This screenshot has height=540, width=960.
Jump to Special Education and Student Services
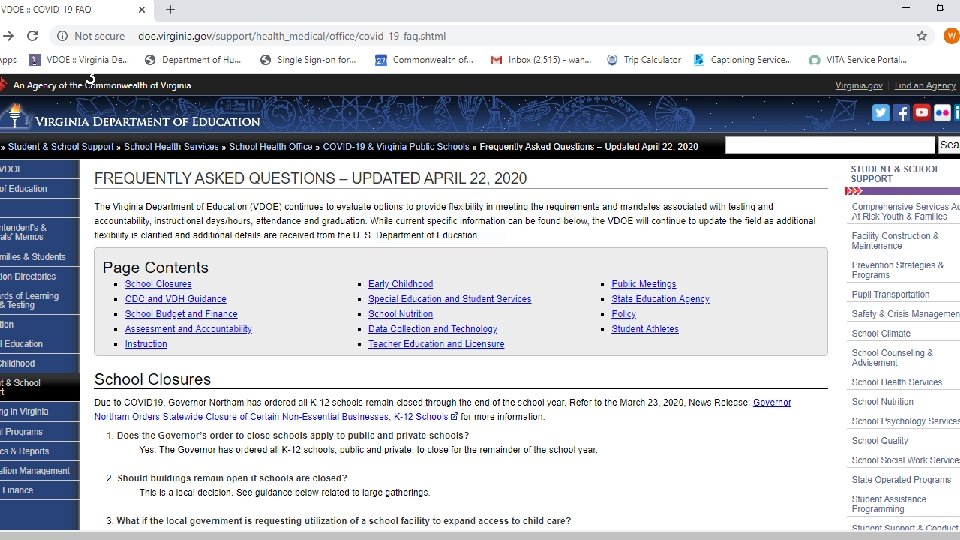[449, 299]
